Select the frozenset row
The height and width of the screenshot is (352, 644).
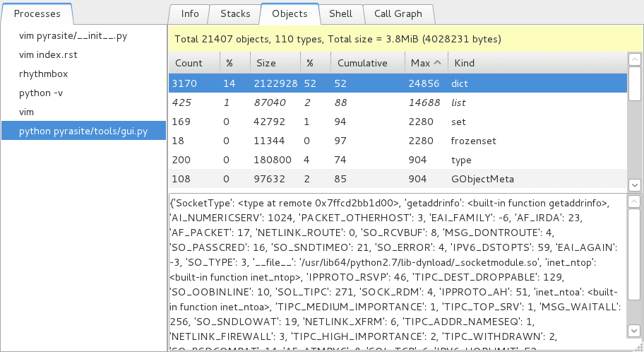point(398,141)
